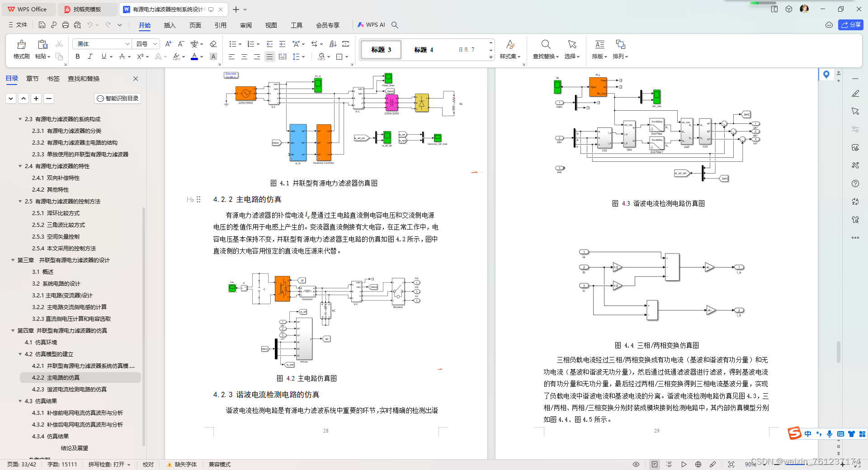Viewport: 868px width, 470px height.
Task: Expand chapter 2.4 有源电力滤波器的特性 in outline
Action: 20,166
